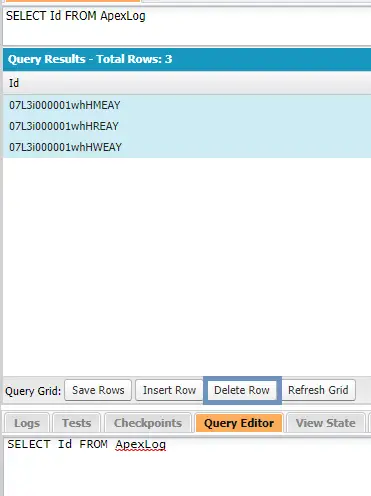Show the View State tab
The image size is (371, 496).
tap(326, 423)
